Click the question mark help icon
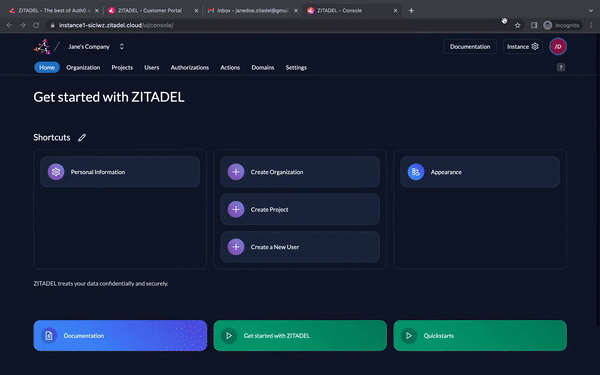This screenshot has height=375, width=600. pyautogui.click(x=561, y=67)
